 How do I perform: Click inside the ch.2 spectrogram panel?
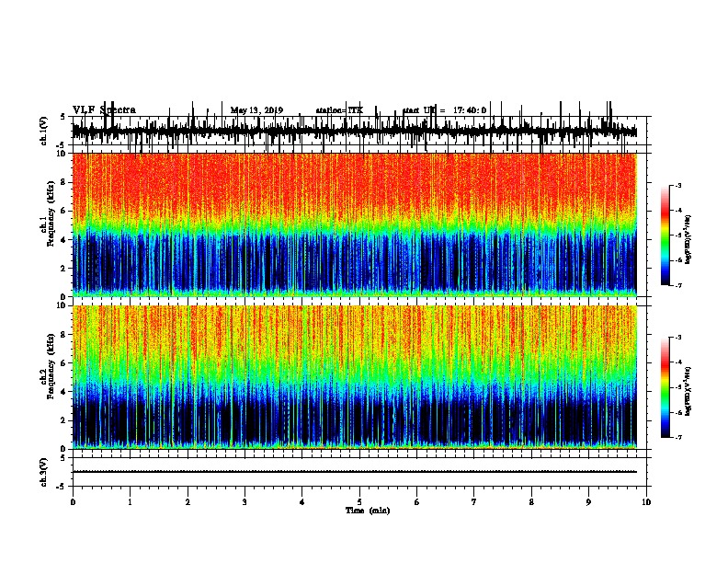[x=354, y=377]
